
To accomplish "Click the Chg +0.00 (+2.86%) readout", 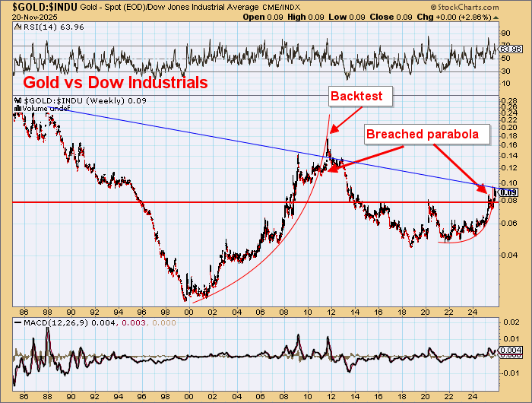I will point(454,17).
